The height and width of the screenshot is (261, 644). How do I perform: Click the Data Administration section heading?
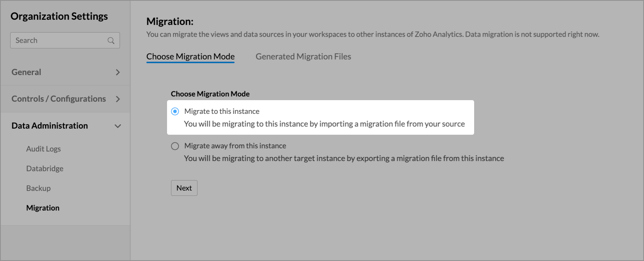50,126
